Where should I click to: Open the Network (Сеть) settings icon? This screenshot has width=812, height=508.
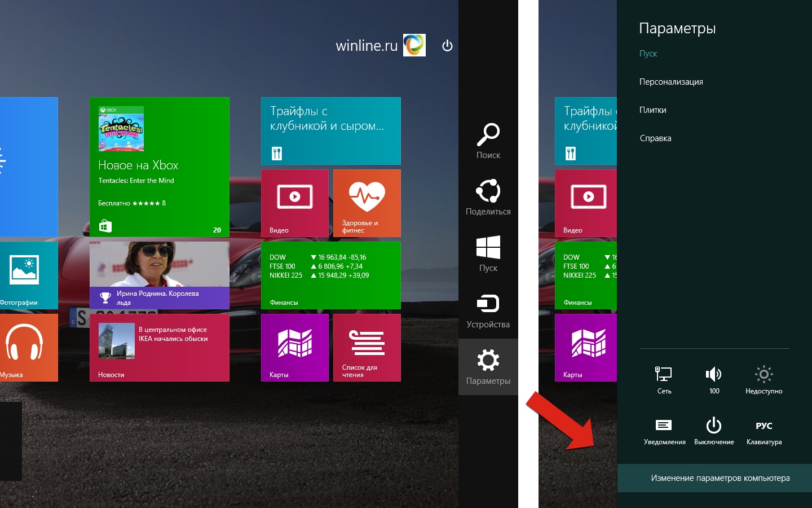tap(664, 374)
